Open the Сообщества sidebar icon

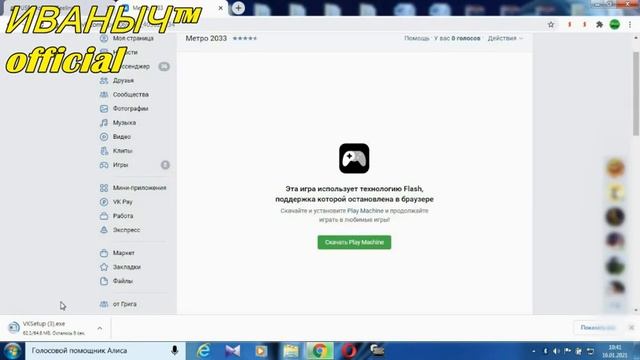pos(104,94)
